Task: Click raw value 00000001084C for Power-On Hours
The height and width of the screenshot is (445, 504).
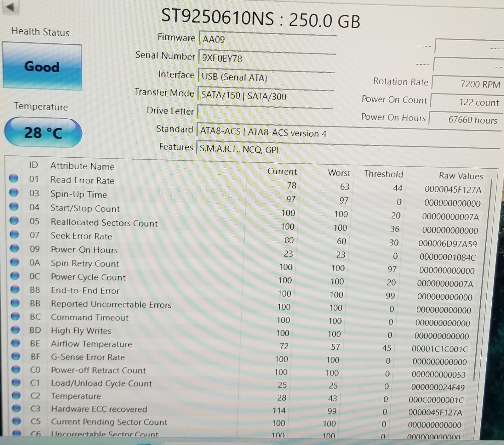Action: [448, 257]
